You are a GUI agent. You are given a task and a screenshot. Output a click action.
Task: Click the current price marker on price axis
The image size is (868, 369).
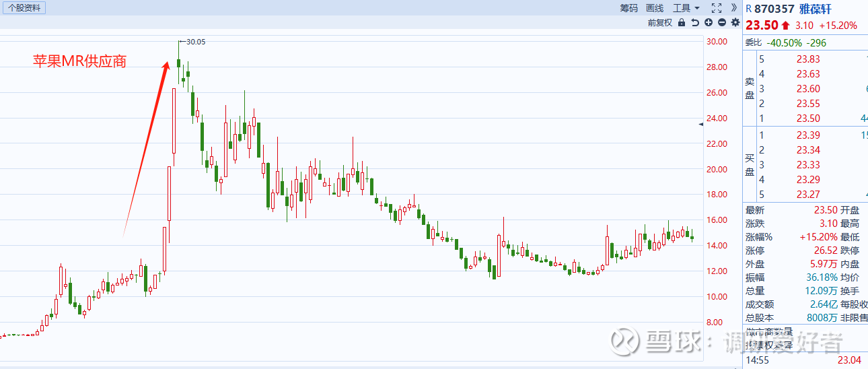pos(700,124)
